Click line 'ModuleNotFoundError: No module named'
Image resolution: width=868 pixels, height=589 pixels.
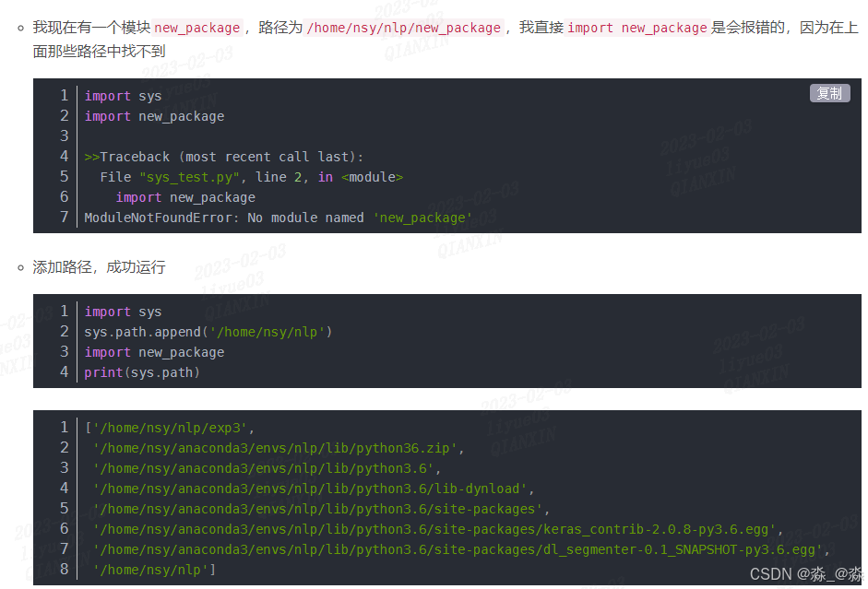[279, 218]
